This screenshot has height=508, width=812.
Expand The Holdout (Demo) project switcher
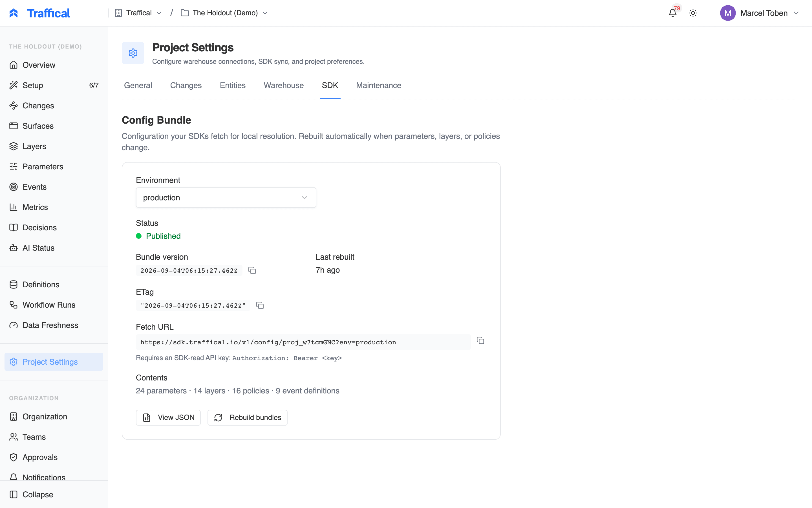[x=224, y=13]
